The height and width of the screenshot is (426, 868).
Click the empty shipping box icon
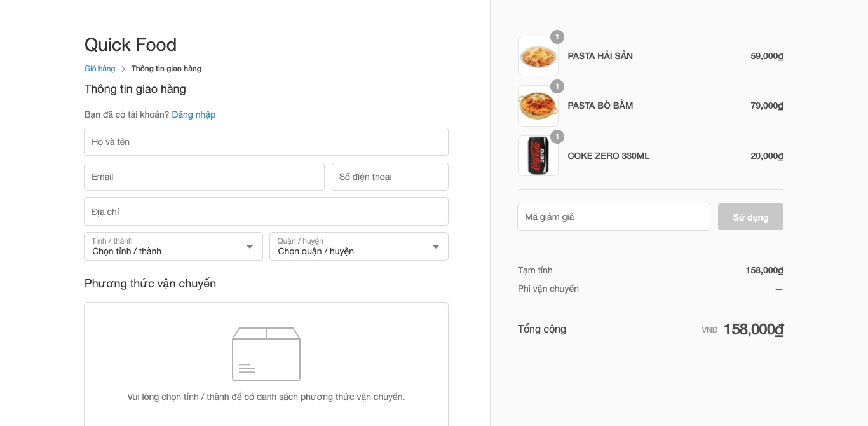[266, 354]
